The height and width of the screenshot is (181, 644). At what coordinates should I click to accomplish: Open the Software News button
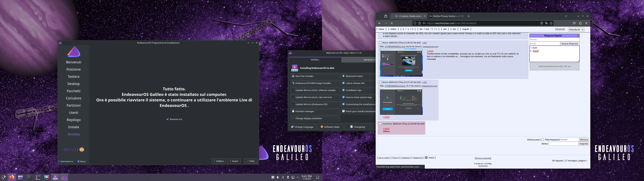(330, 127)
